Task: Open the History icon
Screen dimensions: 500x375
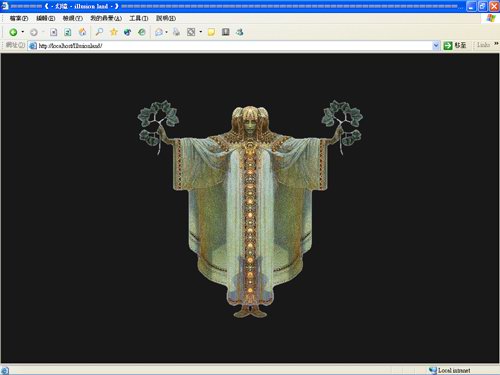Action: point(142,32)
